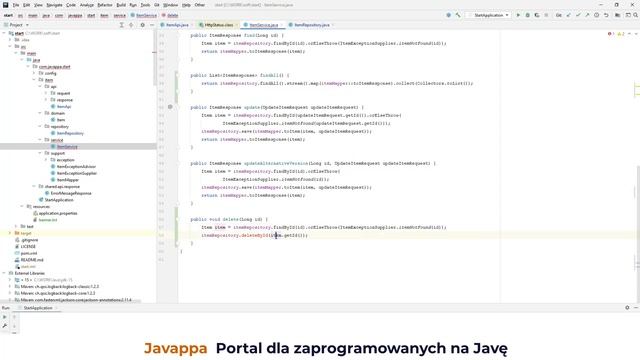Image resolution: width=640 pixels, height=360 pixels.
Task: Click the Build hammer icon in the toolbar
Action: tap(458, 15)
